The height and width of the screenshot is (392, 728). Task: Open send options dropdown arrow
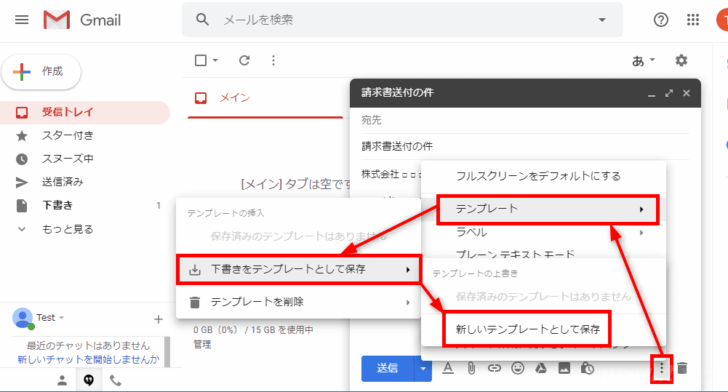click(x=423, y=368)
